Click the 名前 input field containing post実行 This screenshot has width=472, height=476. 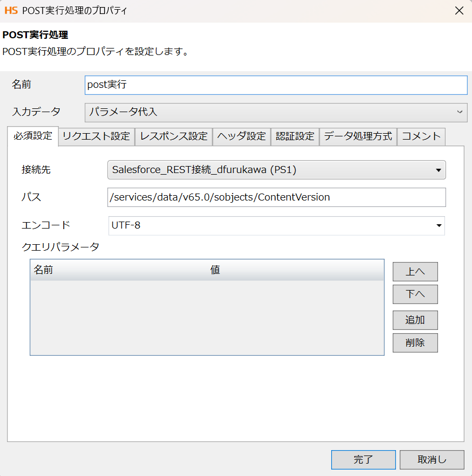coord(276,85)
